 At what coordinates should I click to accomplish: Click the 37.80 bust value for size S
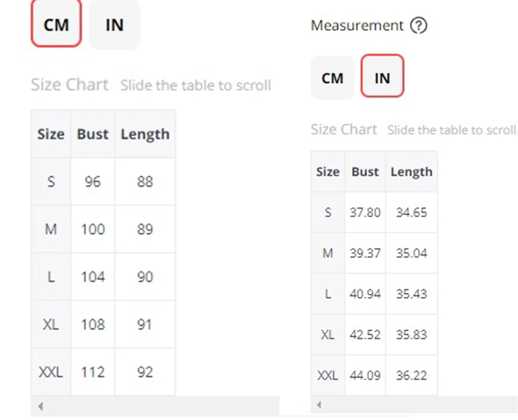click(365, 212)
